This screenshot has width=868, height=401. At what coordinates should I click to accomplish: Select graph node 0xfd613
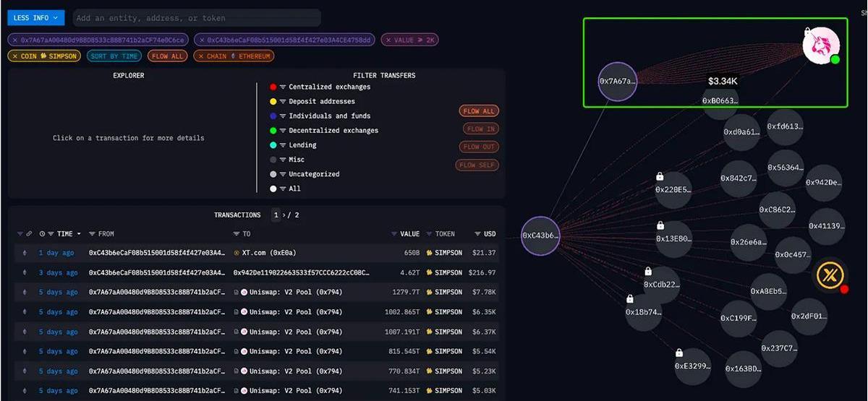click(x=785, y=126)
